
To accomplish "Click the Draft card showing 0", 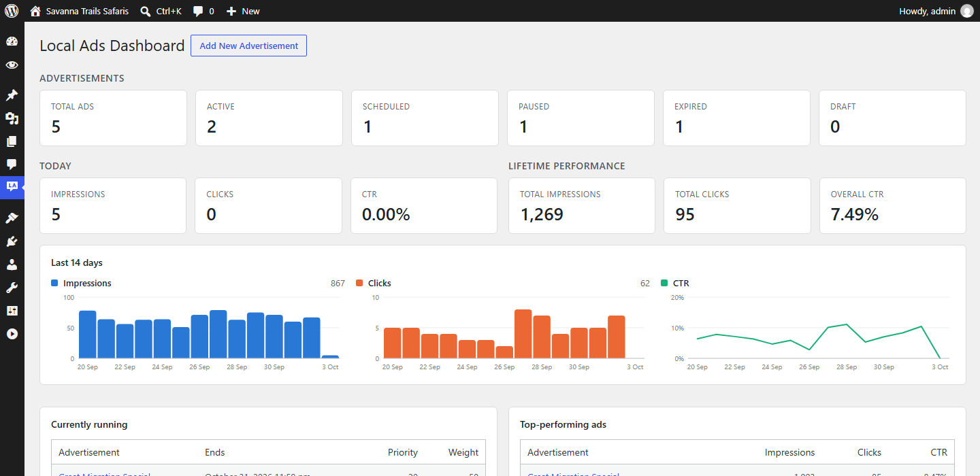I will tap(892, 118).
